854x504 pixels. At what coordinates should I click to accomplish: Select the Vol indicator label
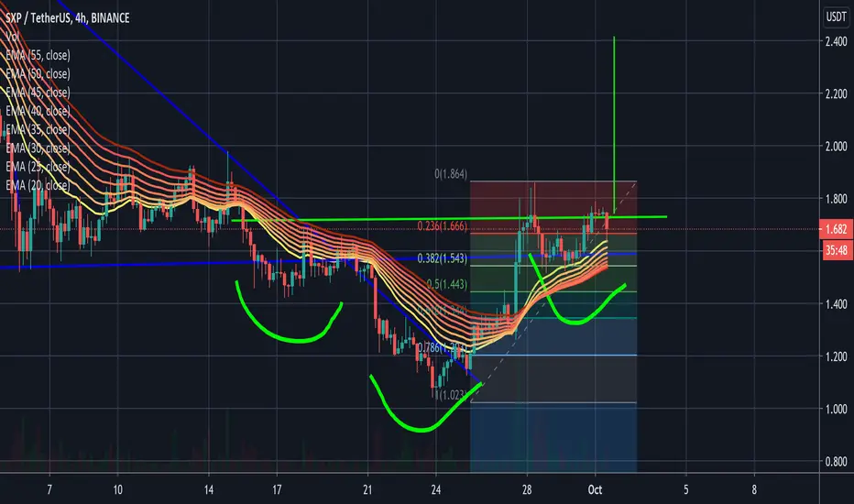point(13,37)
